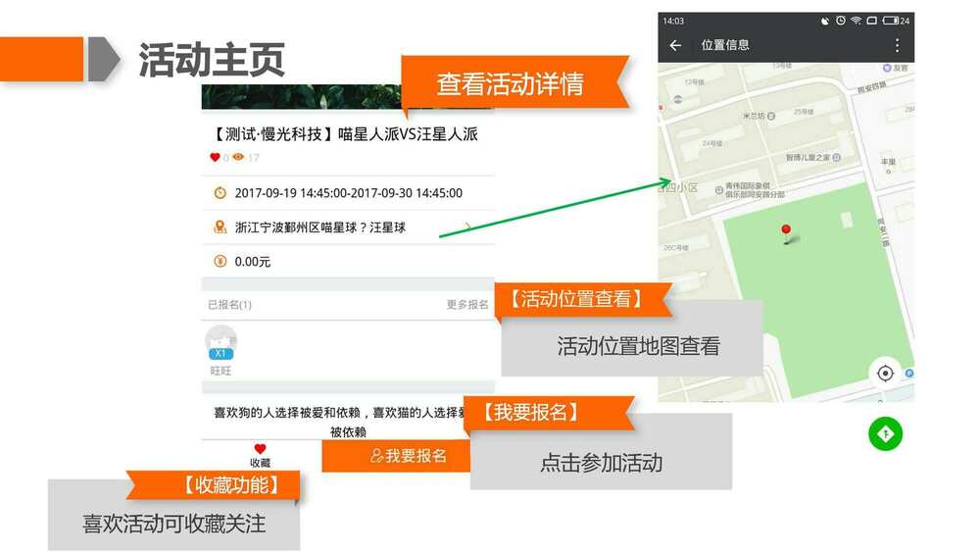Select the 已报名(1) section header
The image size is (980, 552).
(x=230, y=305)
